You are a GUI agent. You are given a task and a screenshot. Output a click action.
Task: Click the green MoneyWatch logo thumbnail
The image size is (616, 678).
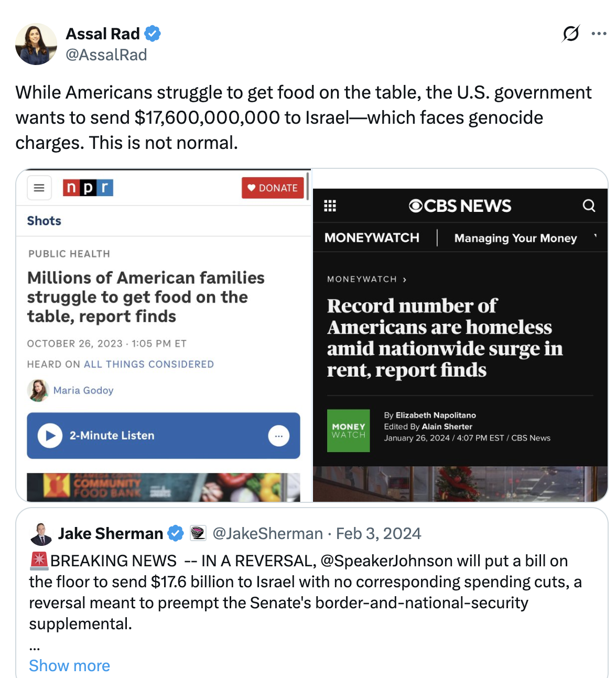tap(348, 431)
